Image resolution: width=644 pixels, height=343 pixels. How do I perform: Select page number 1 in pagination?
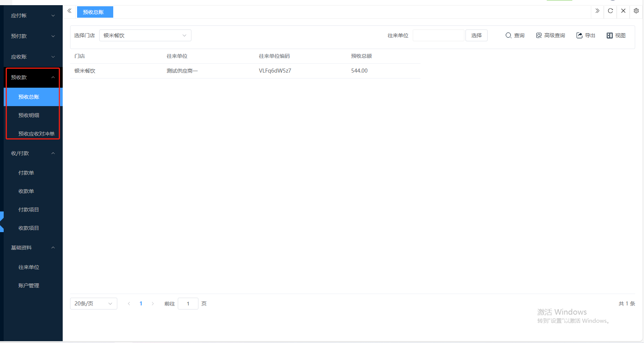(x=141, y=304)
